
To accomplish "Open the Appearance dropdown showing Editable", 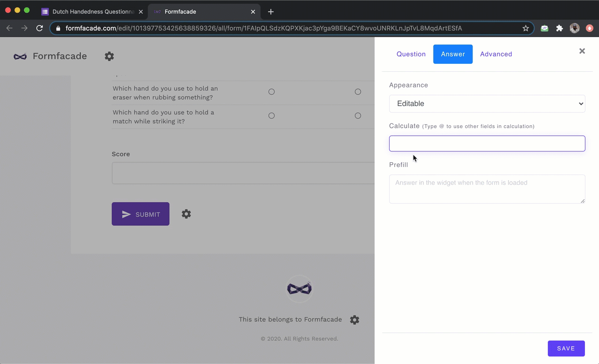I will coord(487,103).
